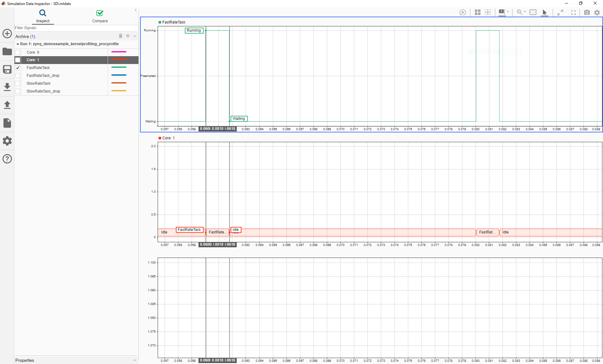Click the FastRateTask legend entry above top plot
The height and width of the screenshot is (364, 603).
tap(172, 22)
